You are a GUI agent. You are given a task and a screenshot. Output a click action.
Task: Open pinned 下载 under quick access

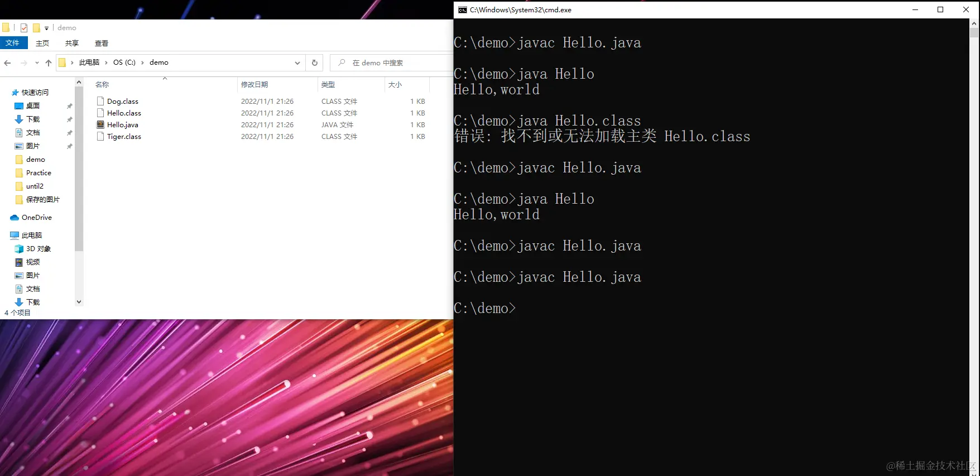(33, 119)
